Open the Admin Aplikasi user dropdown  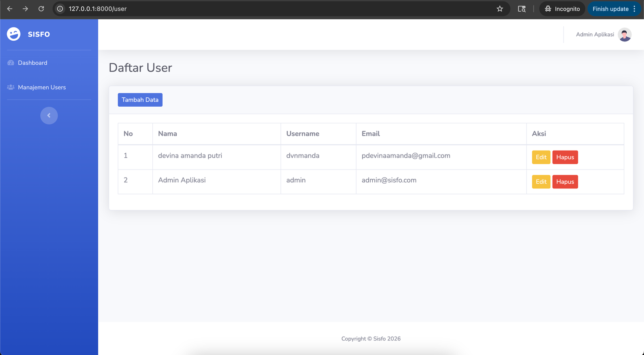click(x=603, y=35)
